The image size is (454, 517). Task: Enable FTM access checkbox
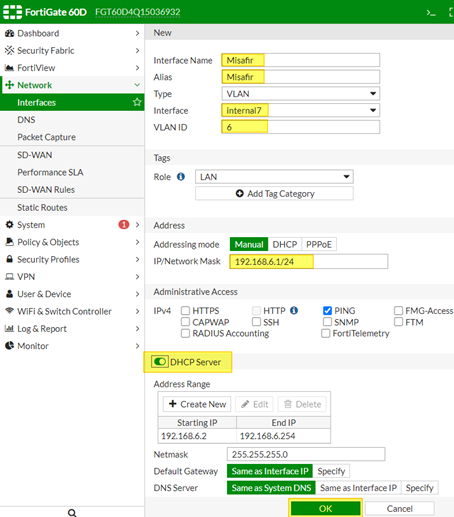[398, 322]
